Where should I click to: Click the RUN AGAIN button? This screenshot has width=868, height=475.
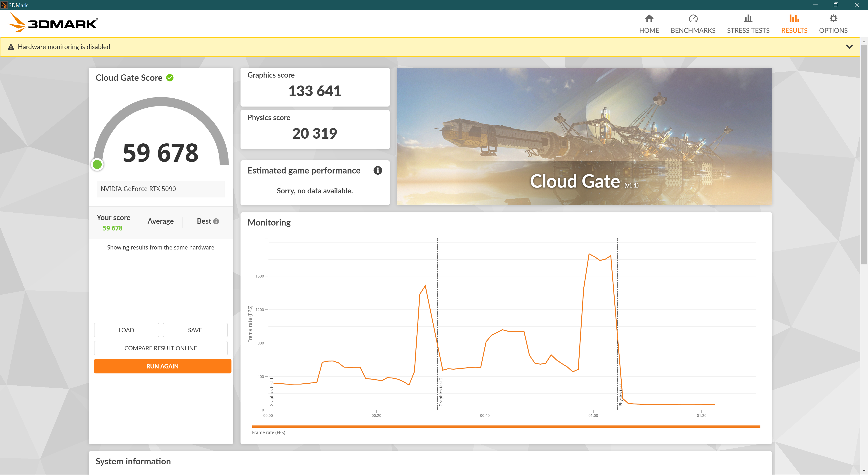click(x=163, y=366)
